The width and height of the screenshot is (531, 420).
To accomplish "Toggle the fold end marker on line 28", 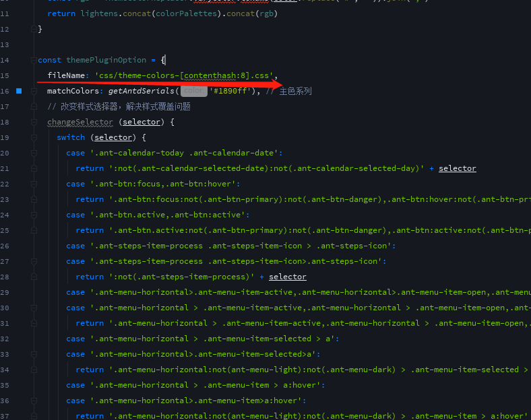I will click(34, 277).
